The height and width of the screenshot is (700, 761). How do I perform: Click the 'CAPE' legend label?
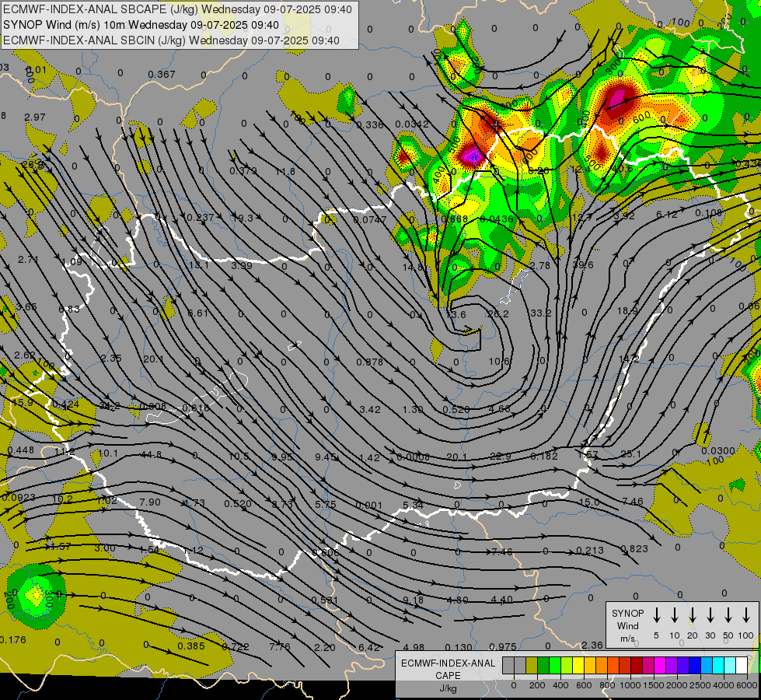click(448, 676)
